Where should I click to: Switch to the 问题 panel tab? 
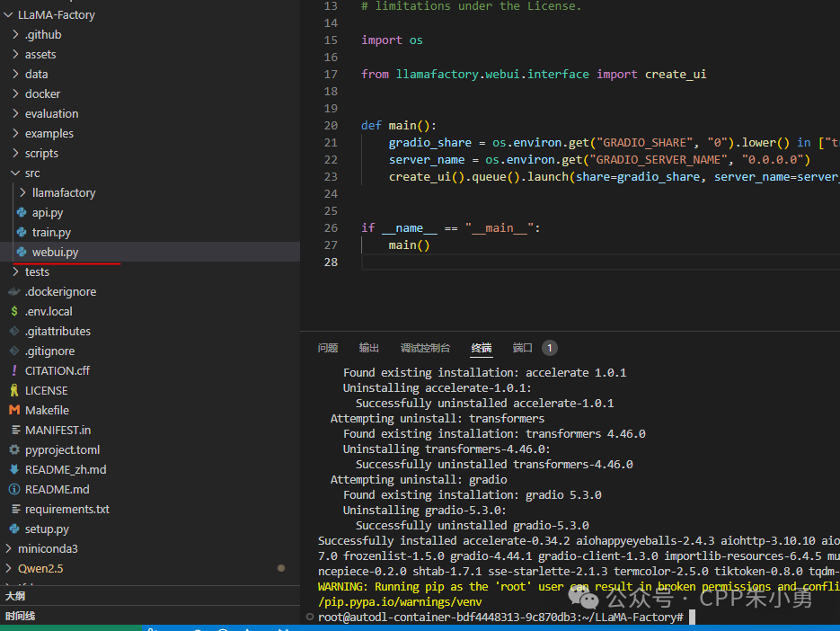pos(328,348)
